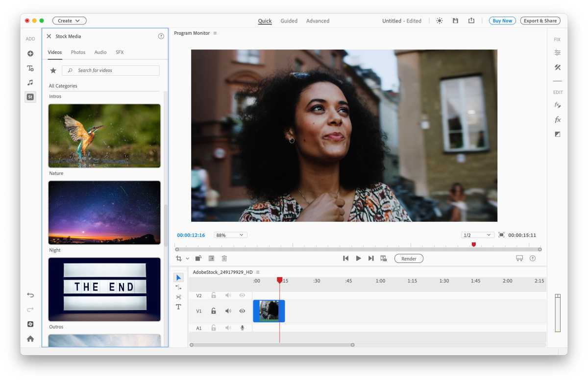Click the fx Effects icon under EDIT

[x=558, y=119]
